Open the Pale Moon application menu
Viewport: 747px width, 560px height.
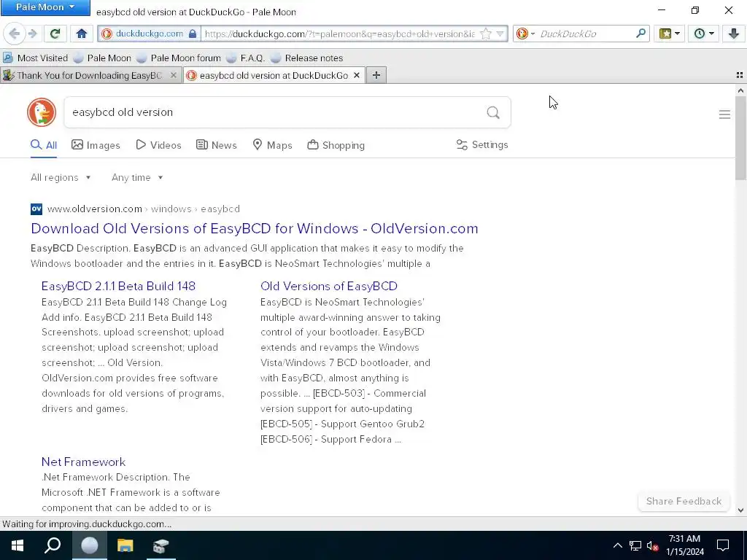coord(45,7)
